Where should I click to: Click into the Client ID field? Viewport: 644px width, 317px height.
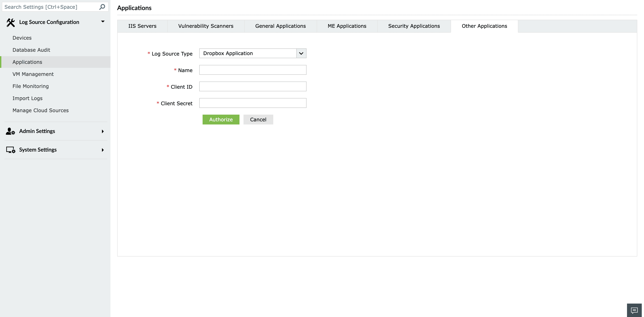(x=252, y=87)
